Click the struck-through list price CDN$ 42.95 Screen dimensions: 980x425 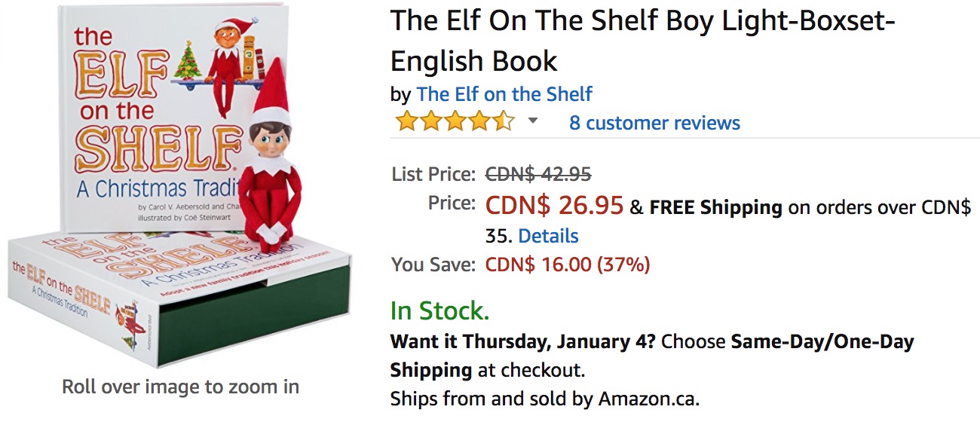(538, 174)
